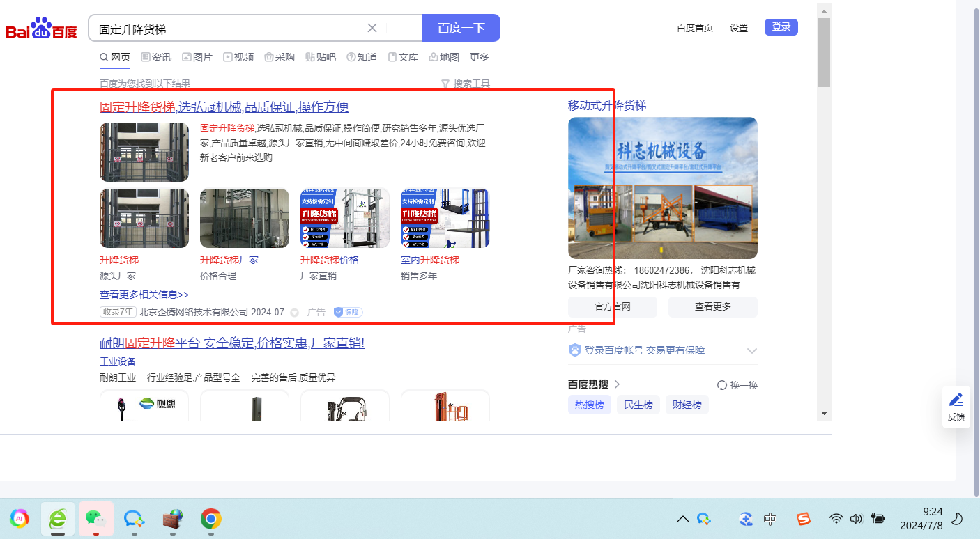Click the 室内升降货梯 link

[x=430, y=260]
